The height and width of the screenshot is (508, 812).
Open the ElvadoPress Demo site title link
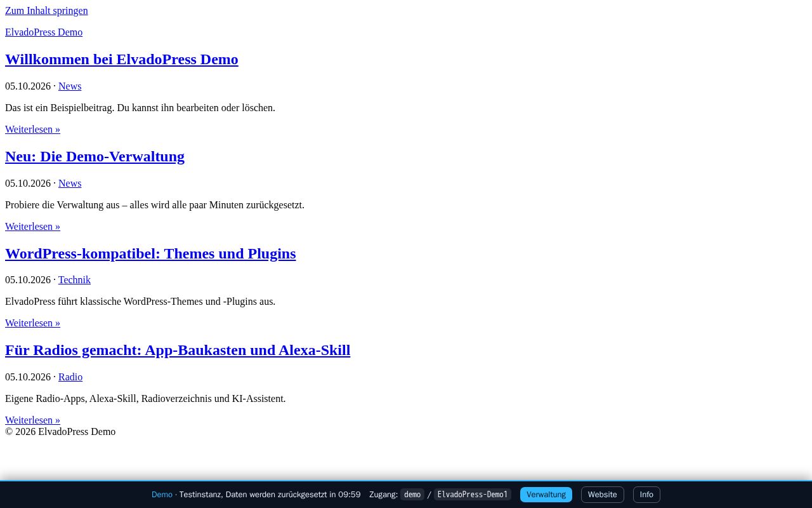coord(44,32)
